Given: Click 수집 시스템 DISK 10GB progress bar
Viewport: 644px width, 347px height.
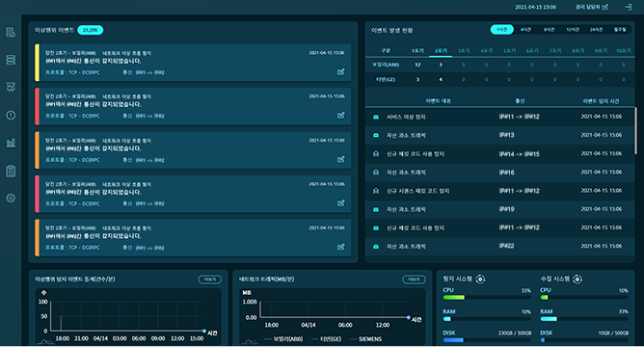Looking at the screenshot, I should point(584,340).
